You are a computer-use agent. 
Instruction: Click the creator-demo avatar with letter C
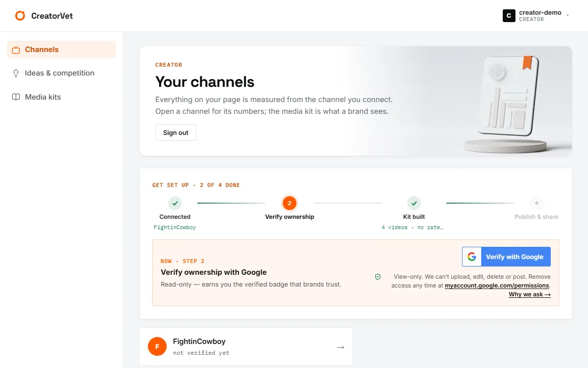coord(509,16)
